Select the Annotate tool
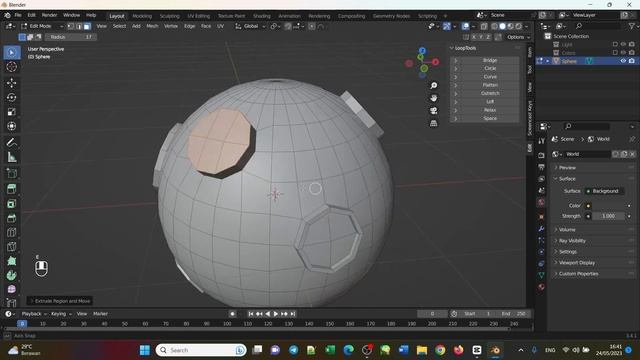Viewport: 640px width, 360px height. [12, 142]
